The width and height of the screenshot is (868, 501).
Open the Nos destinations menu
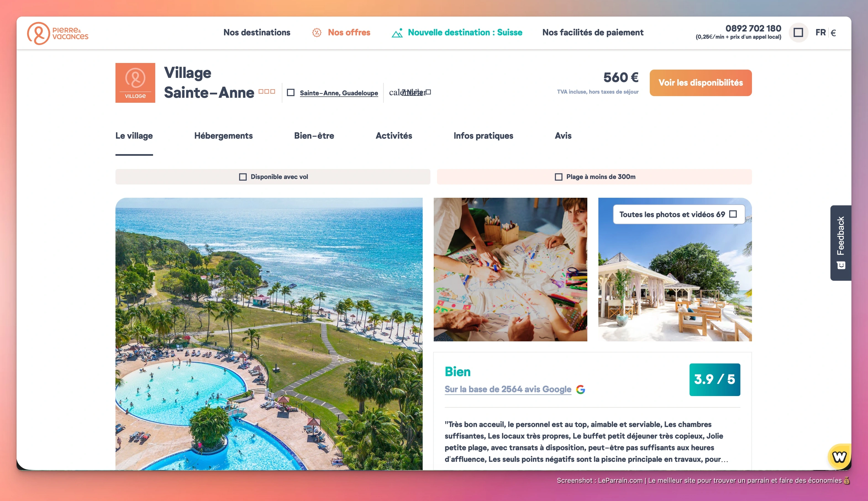tap(257, 32)
